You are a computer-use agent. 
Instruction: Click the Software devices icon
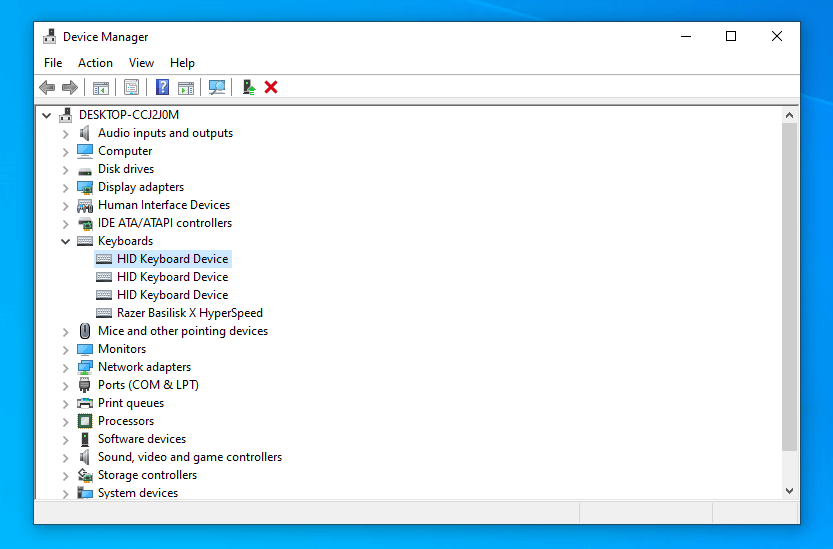84,439
